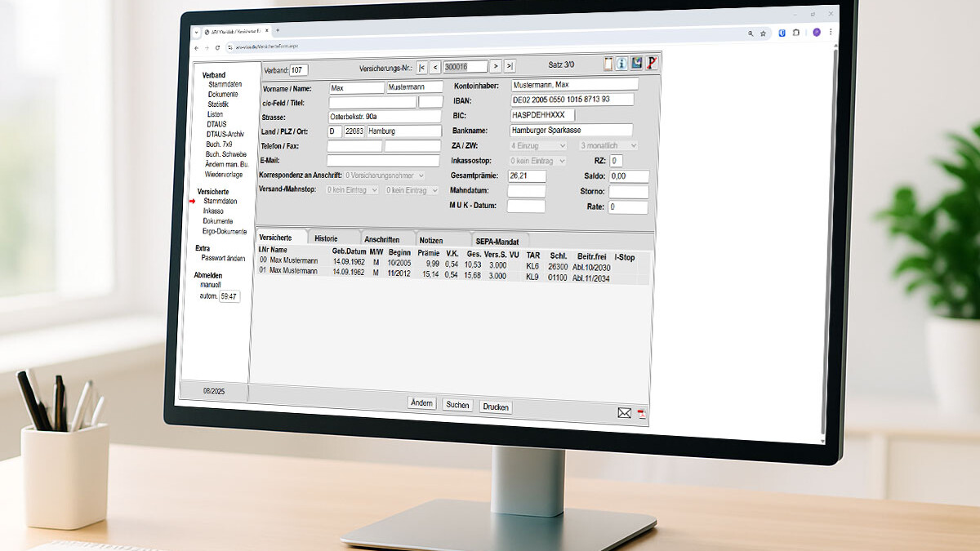
Task: Click the red P icon in header
Action: point(652,64)
